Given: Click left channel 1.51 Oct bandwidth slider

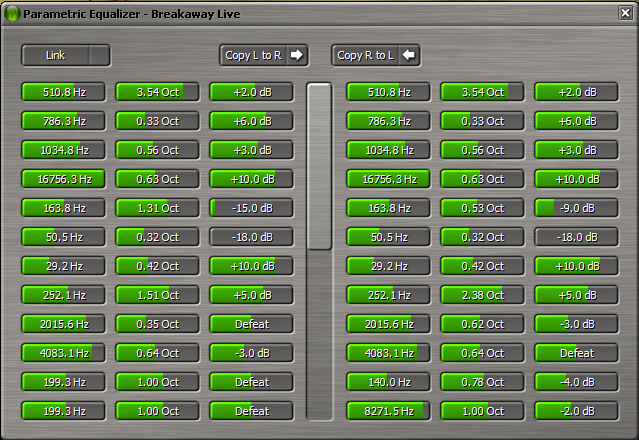Looking at the screenshot, I should (158, 295).
